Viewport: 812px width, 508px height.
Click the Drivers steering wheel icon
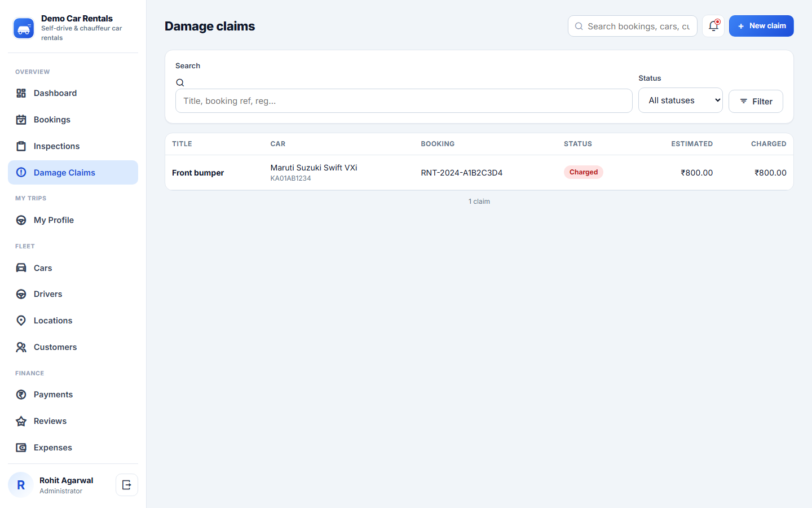click(21, 294)
